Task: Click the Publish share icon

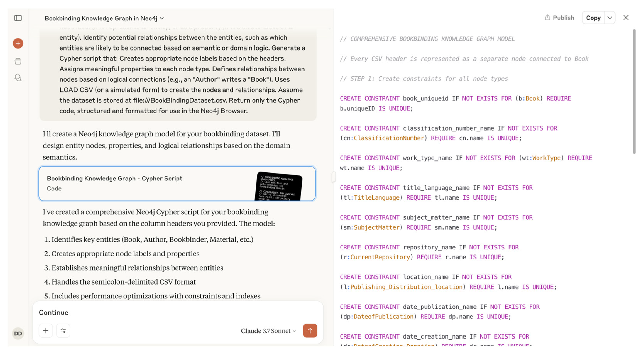Action: point(548,18)
